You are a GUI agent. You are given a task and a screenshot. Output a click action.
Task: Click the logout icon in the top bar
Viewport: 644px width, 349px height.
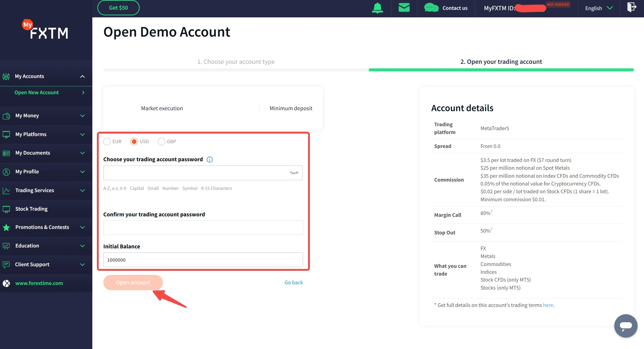[632, 7]
